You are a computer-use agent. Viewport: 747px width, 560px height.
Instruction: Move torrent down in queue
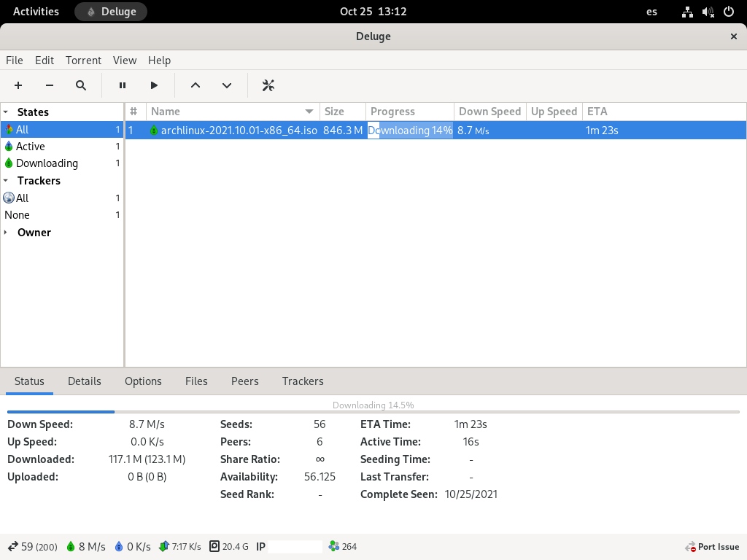click(x=227, y=85)
